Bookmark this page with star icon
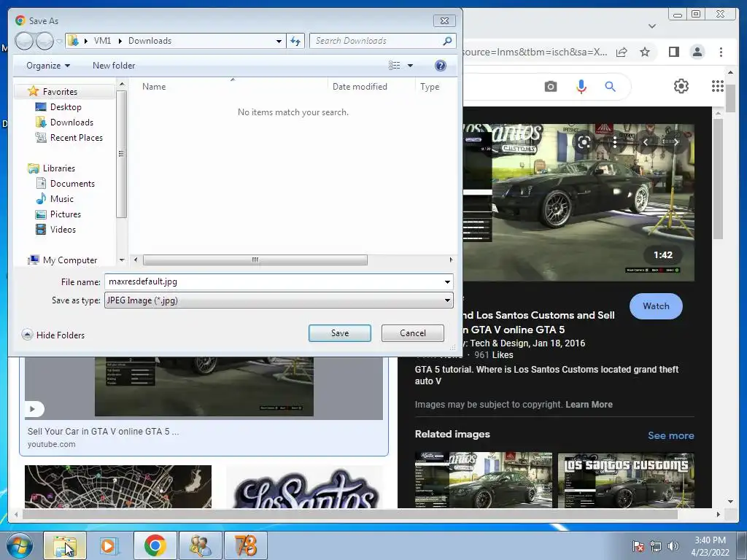 coord(645,52)
